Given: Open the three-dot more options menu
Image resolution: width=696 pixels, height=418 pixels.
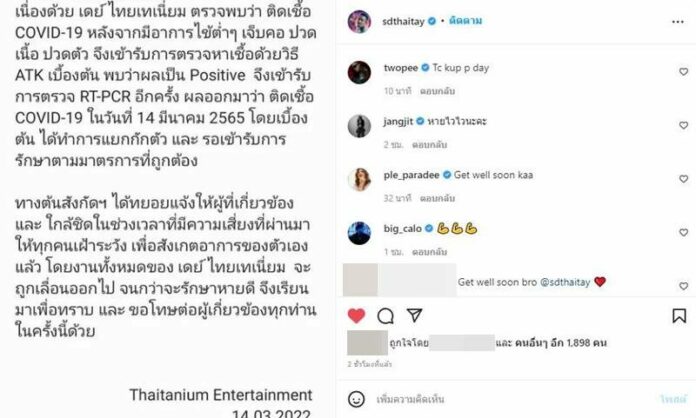Looking at the screenshot, I should click(x=677, y=22).
